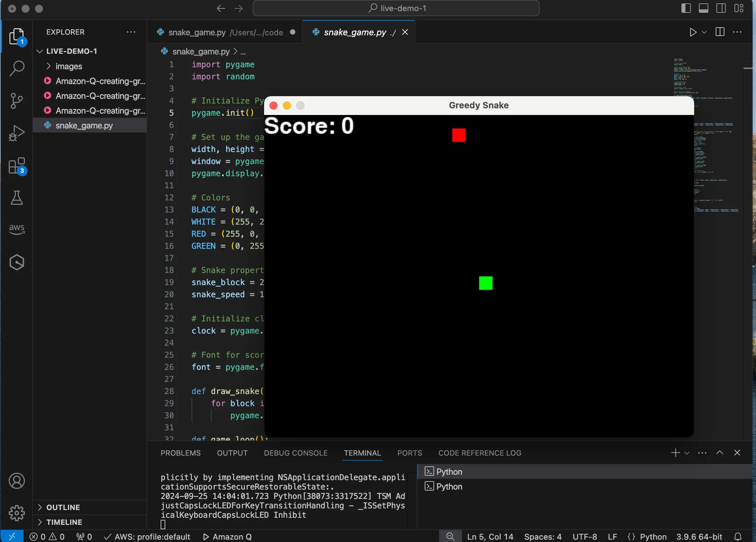Open the AWS Toolkit view
This screenshot has height=542, width=756.
(16, 229)
